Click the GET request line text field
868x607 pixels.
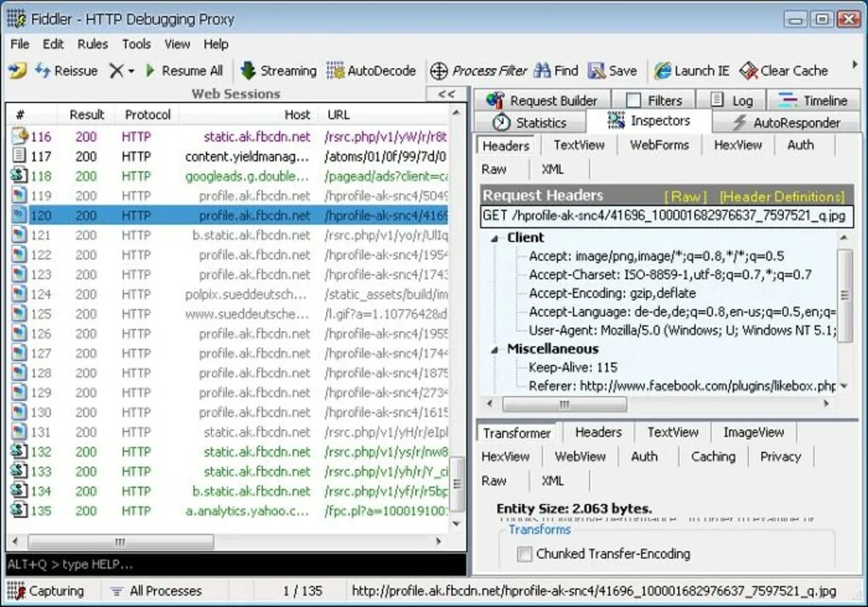[666, 216]
